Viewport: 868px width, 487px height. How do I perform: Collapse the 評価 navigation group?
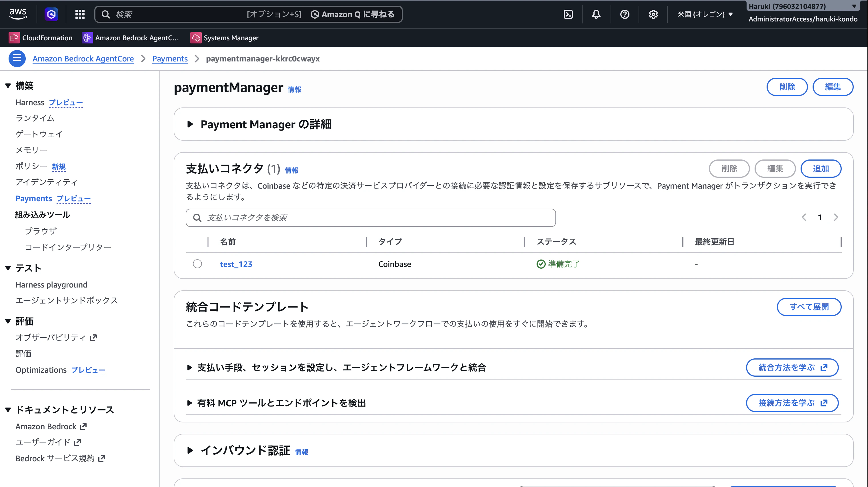(8, 322)
